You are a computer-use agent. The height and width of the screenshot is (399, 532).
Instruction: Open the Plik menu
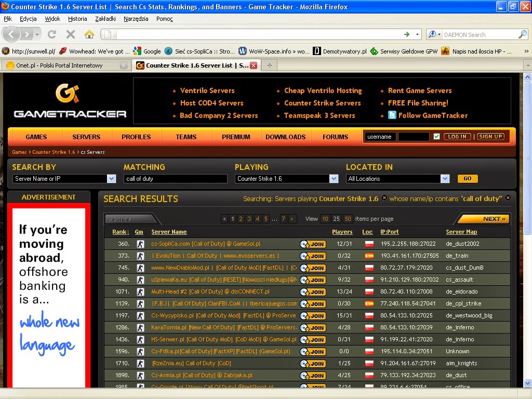[7, 19]
